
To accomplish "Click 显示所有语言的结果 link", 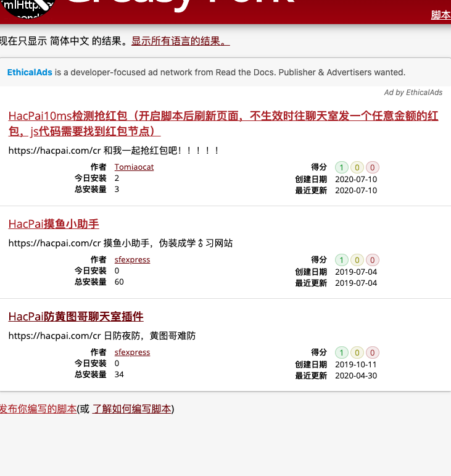I will click(180, 41).
